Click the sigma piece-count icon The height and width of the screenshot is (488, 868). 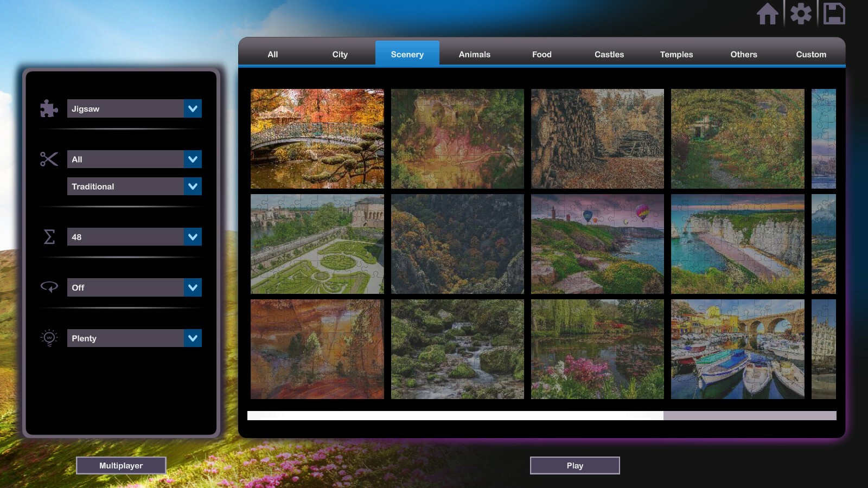[x=49, y=237]
